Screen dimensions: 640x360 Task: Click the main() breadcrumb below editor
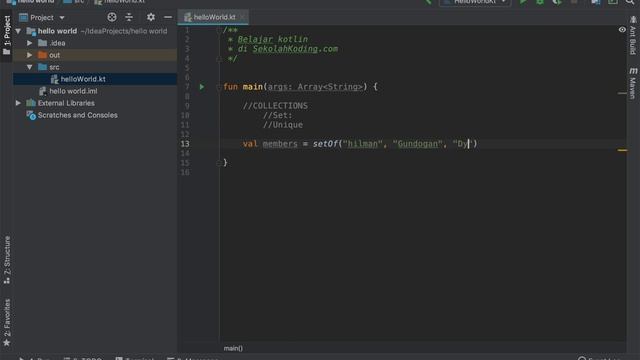(233, 348)
